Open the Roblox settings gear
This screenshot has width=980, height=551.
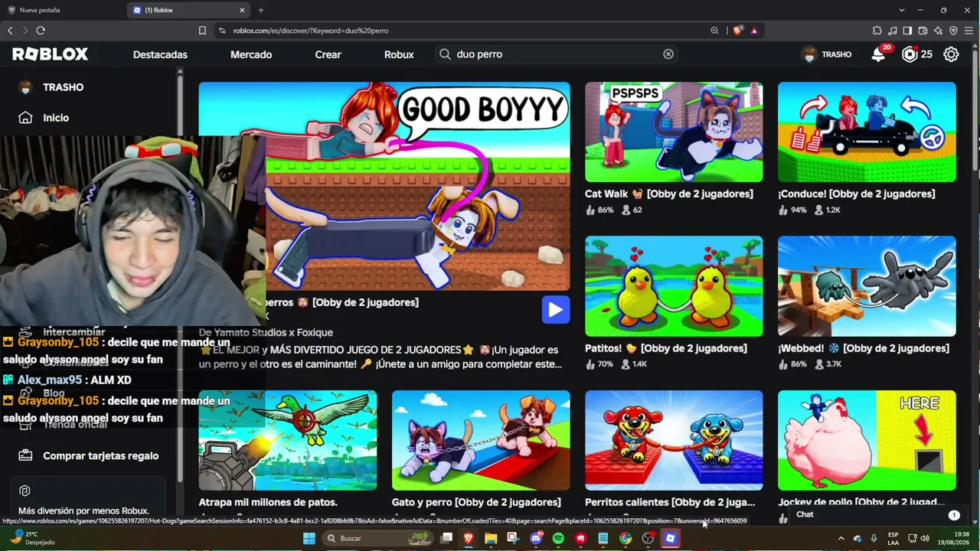point(951,54)
